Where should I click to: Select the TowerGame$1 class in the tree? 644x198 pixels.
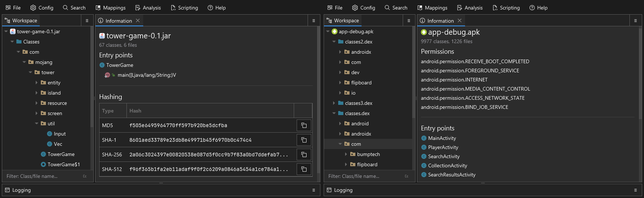(x=63, y=164)
